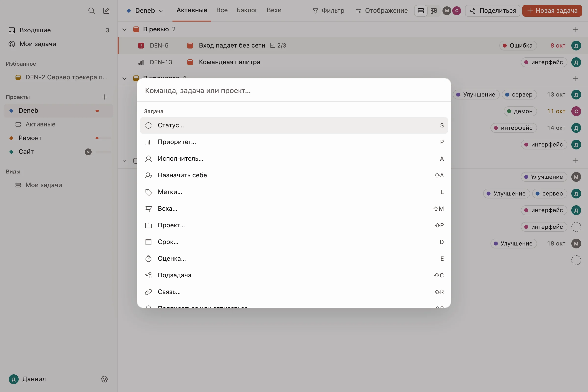Click the Входящие inbox icon
Viewport: 588px width, 392px height.
[x=12, y=30]
